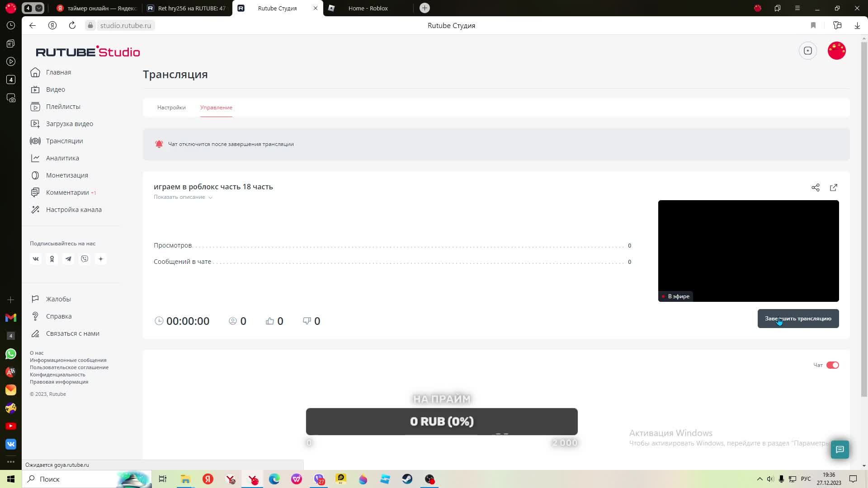Toggle the Чат switch off
Viewport: 868px width, 488px height.
832,365
